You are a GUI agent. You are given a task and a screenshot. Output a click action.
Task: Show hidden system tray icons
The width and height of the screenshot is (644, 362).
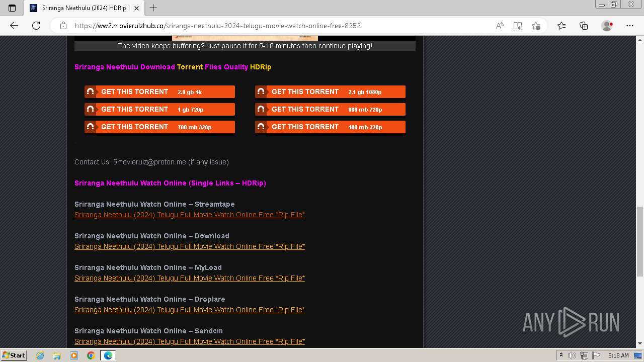pyautogui.click(x=561, y=355)
